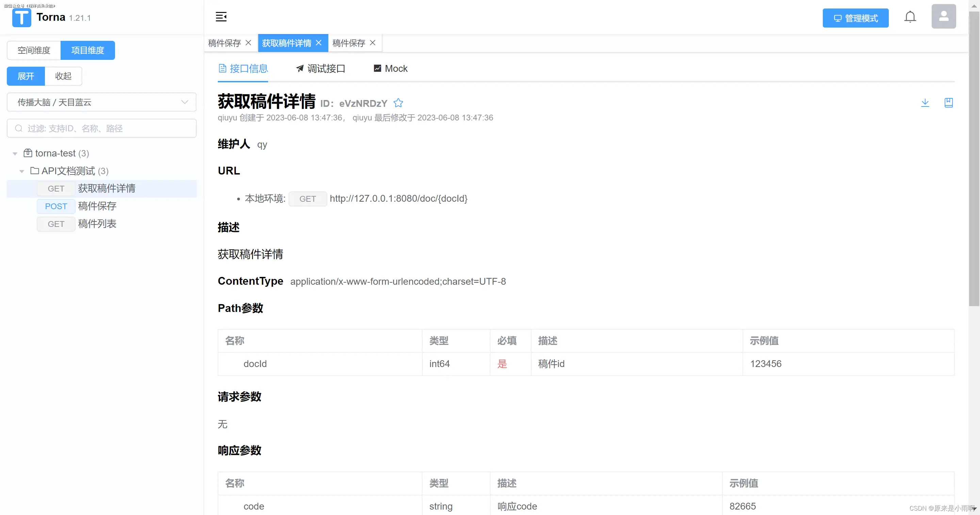Click 收起 to collapse the tree
This screenshot has width=980, height=515.
tap(63, 76)
